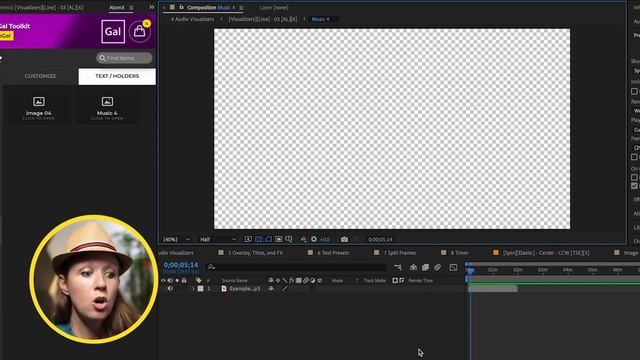Open the Graph Editor
640x360 pixels.
coord(453,267)
